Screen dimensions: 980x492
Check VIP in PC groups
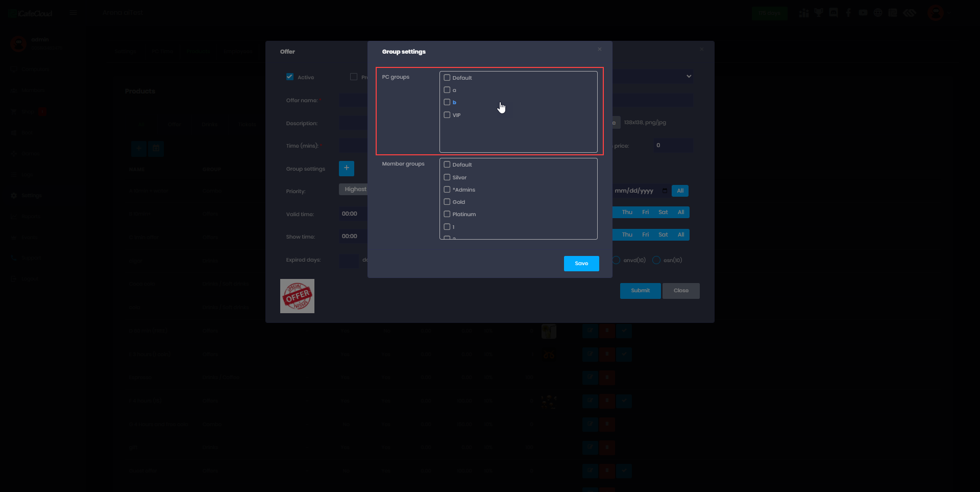[447, 115]
